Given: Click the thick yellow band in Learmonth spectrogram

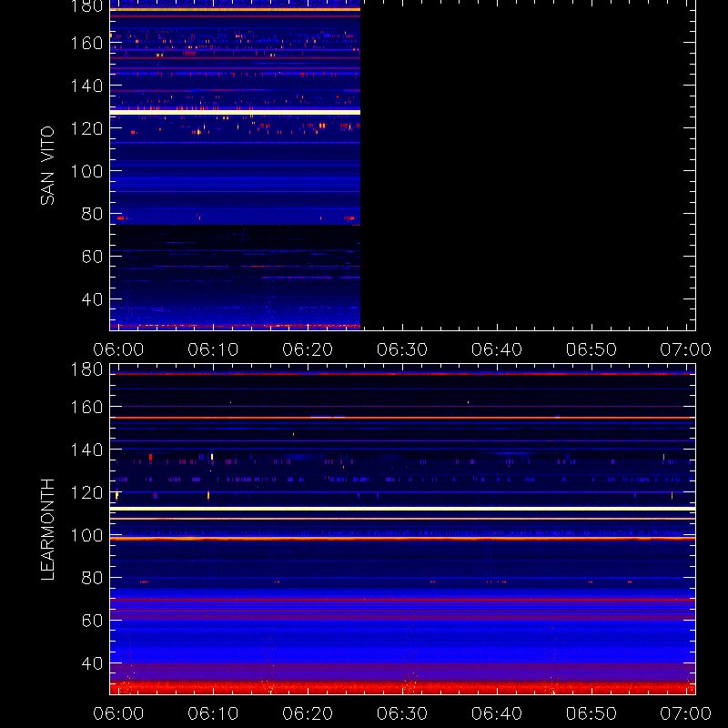Looking at the screenshot, I should (x=402, y=509).
